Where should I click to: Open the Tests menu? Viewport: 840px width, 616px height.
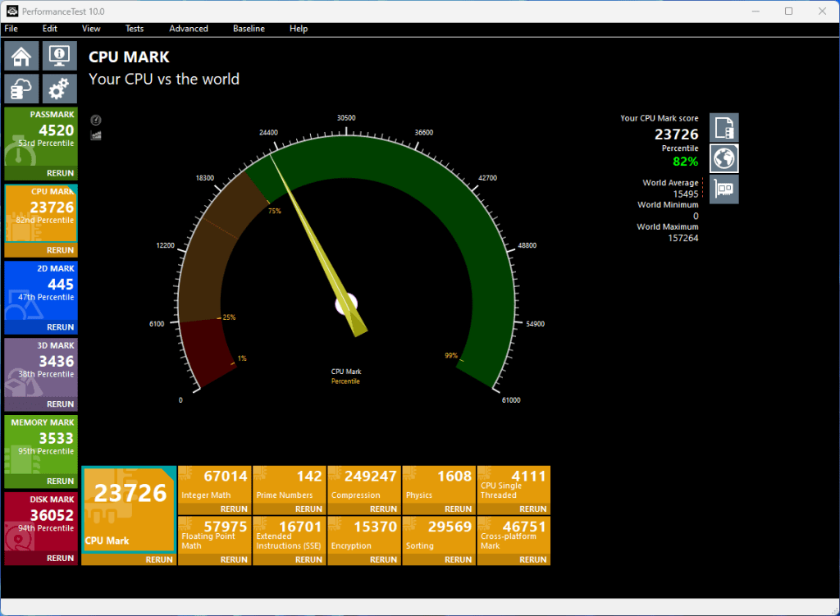pos(135,29)
